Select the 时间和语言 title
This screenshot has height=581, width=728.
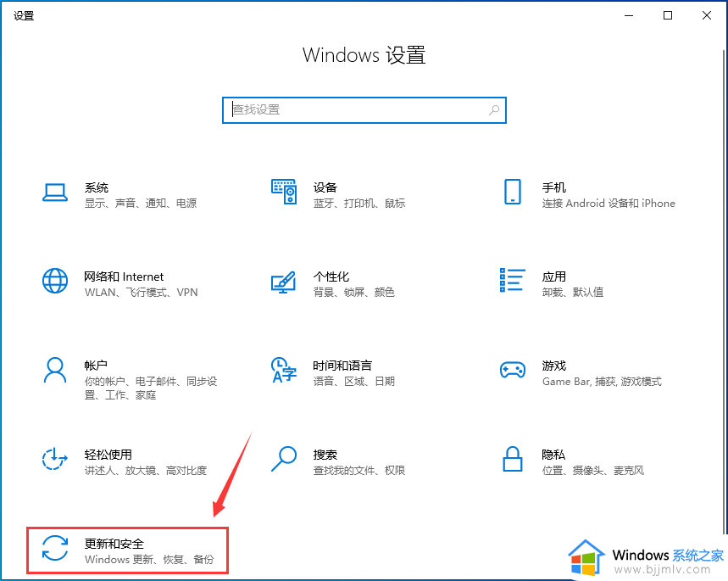pos(342,366)
